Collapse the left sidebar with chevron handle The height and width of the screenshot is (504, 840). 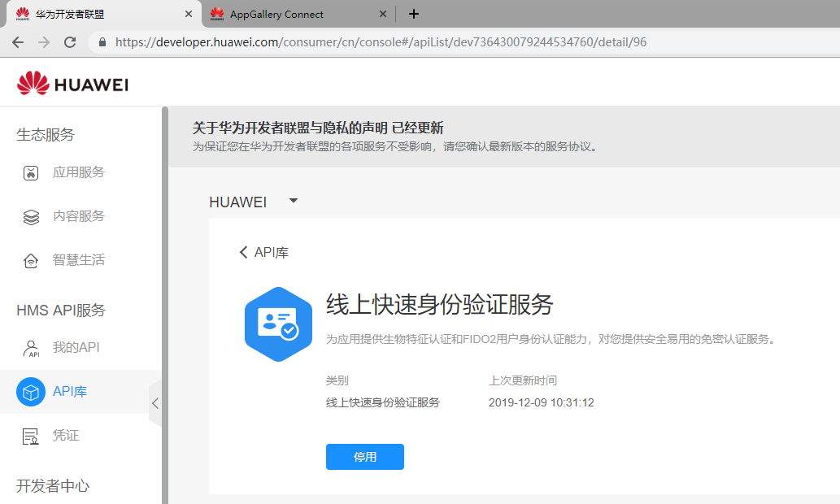click(x=155, y=402)
